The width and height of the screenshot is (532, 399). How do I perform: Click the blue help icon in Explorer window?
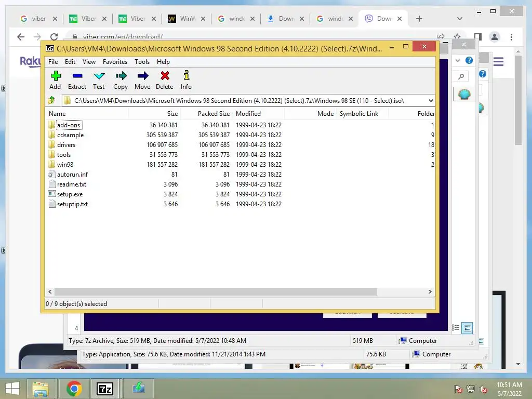pos(469,60)
